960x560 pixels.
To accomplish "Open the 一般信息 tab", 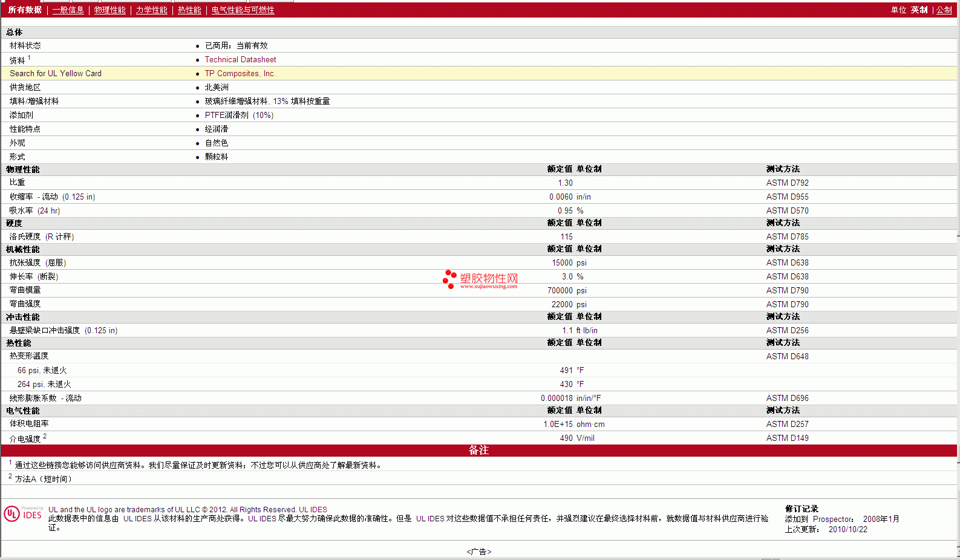I will pyautogui.click(x=68, y=10).
